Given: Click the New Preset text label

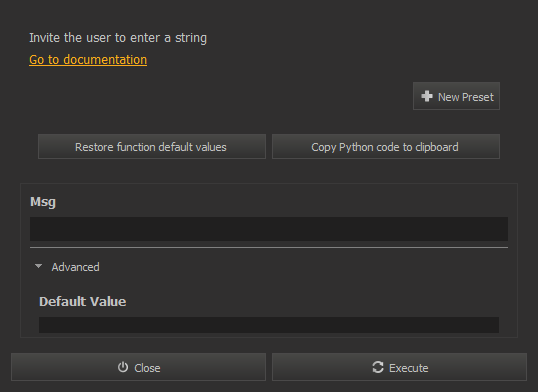Looking at the screenshot, I should point(466,97).
